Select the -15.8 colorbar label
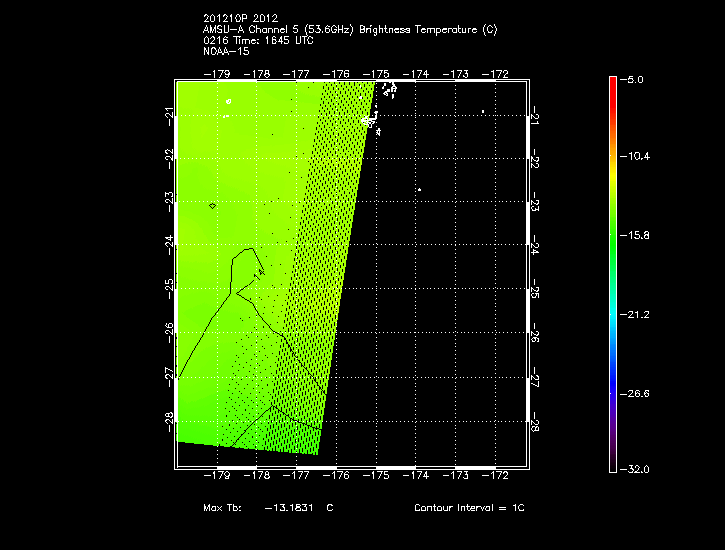 tap(636, 236)
